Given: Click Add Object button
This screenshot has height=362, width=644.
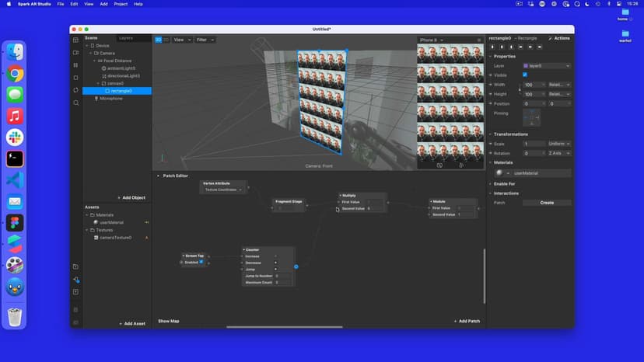Looking at the screenshot, I should pyautogui.click(x=131, y=198).
